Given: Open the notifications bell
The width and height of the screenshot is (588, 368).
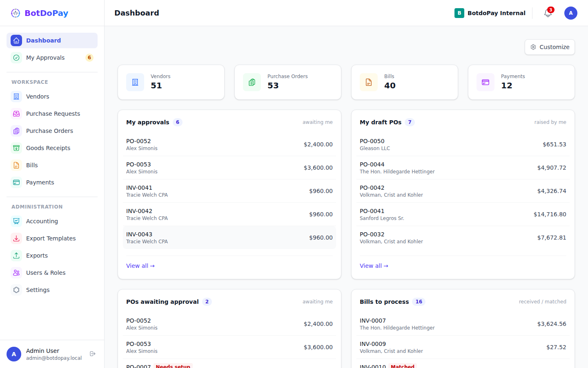Looking at the screenshot, I should [548, 13].
